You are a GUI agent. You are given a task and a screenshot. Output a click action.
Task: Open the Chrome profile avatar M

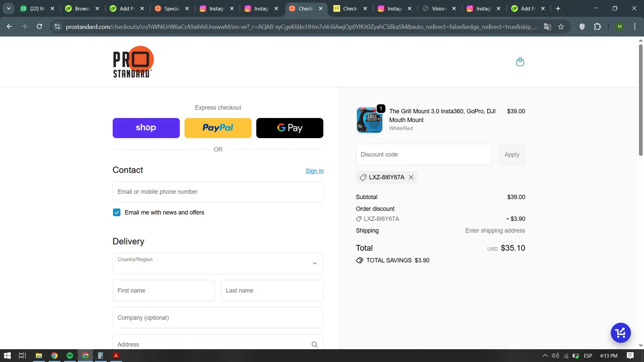620,27
